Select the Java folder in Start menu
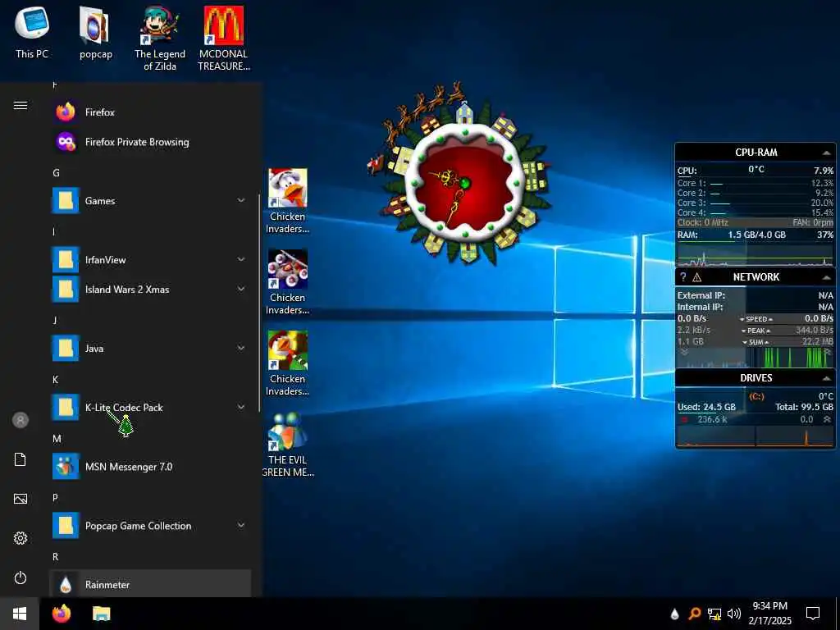Viewport: 840px width, 630px height. [x=151, y=348]
